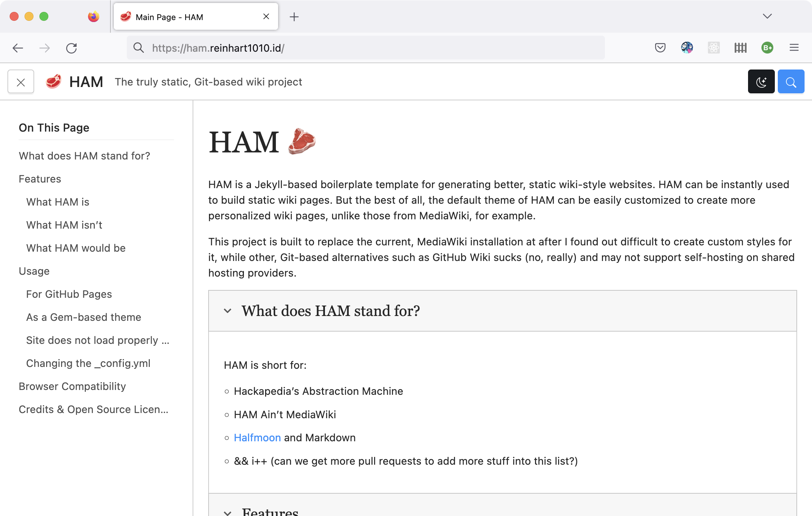This screenshot has height=516, width=812.
Task: Open a new browser tab
Action: 294,17
